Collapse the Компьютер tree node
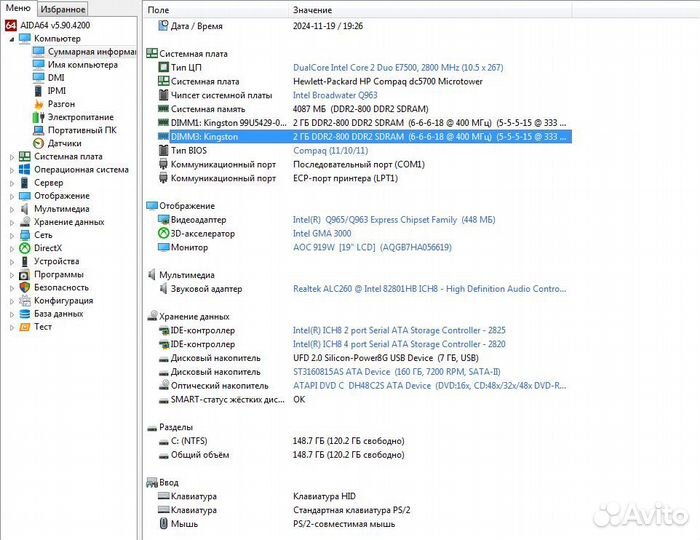Image resolution: width=700 pixels, height=540 pixels. click(x=12, y=39)
